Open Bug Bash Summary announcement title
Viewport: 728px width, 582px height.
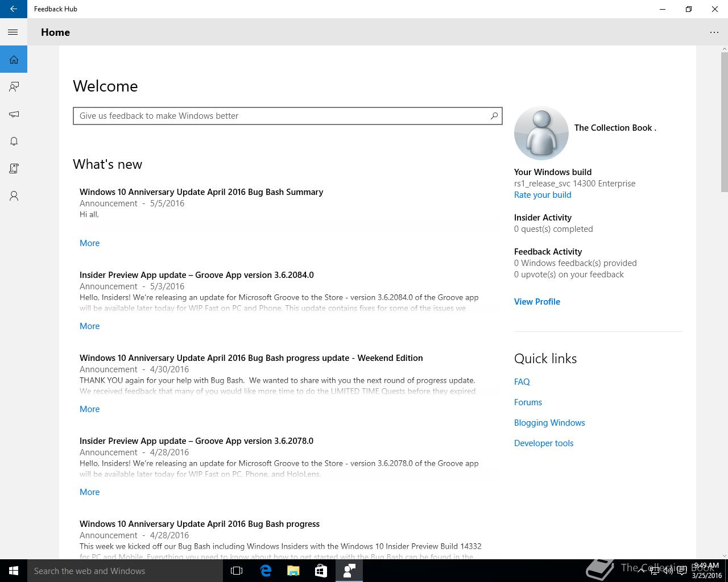pos(201,192)
